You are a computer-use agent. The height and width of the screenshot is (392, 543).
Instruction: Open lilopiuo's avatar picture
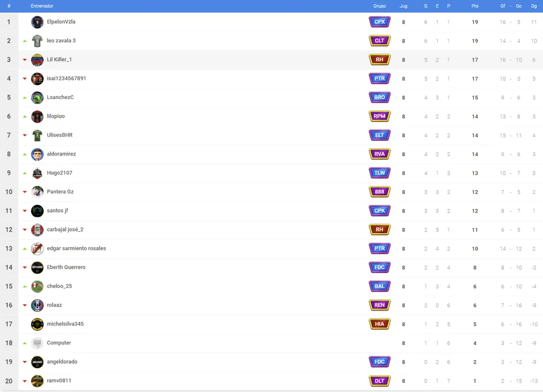point(37,117)
